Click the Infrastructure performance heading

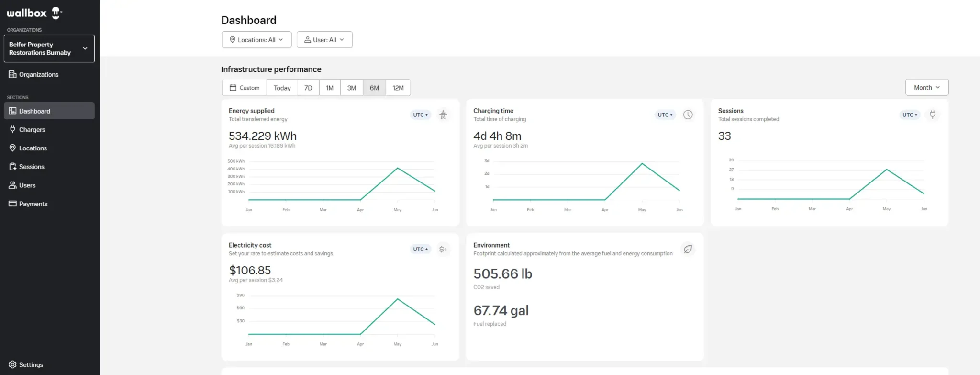[x=271, y=69]
